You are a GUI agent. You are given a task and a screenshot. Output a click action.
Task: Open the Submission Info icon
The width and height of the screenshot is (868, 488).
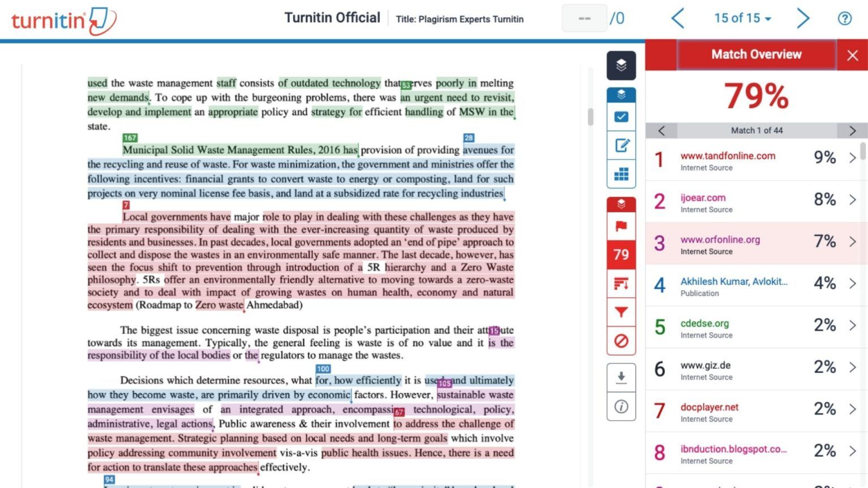pyautogui.click(x=621, y=407)
